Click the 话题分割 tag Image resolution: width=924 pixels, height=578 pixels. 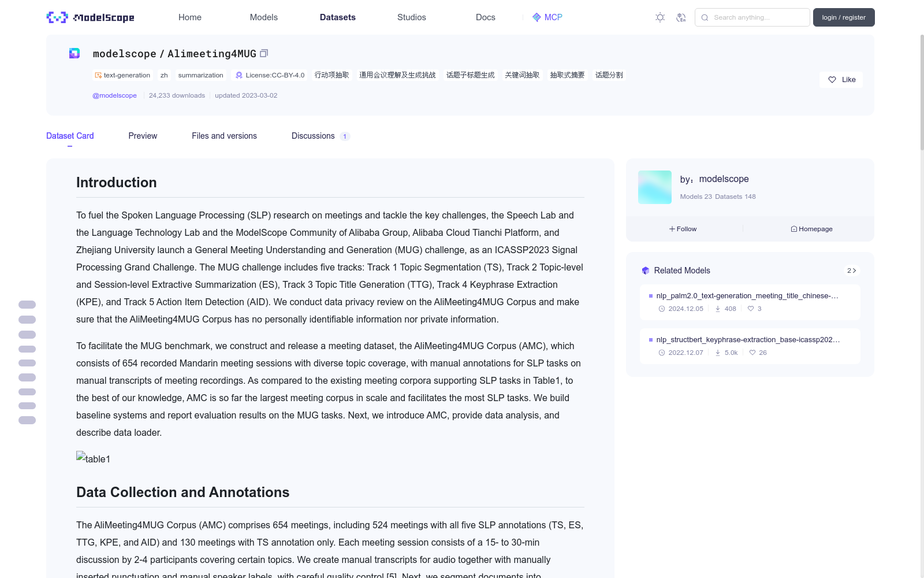[x=609, y=75]
